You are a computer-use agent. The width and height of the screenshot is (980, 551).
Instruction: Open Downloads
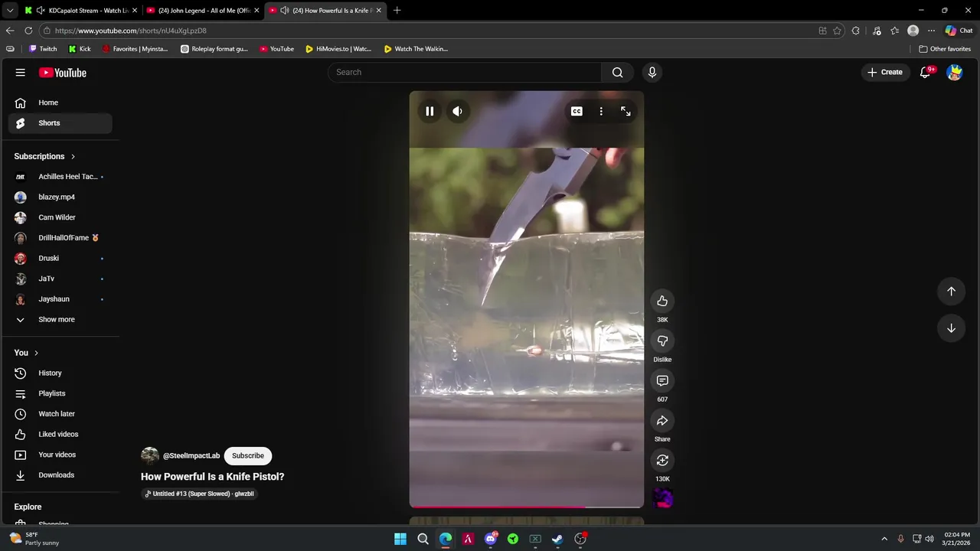pos(60,475)
